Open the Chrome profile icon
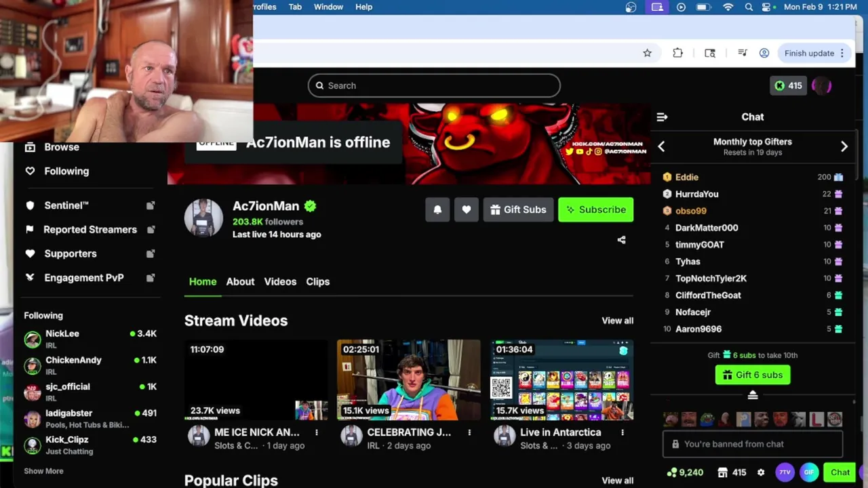The width and height of the screenshot is (868, 488). pos(764,53)
